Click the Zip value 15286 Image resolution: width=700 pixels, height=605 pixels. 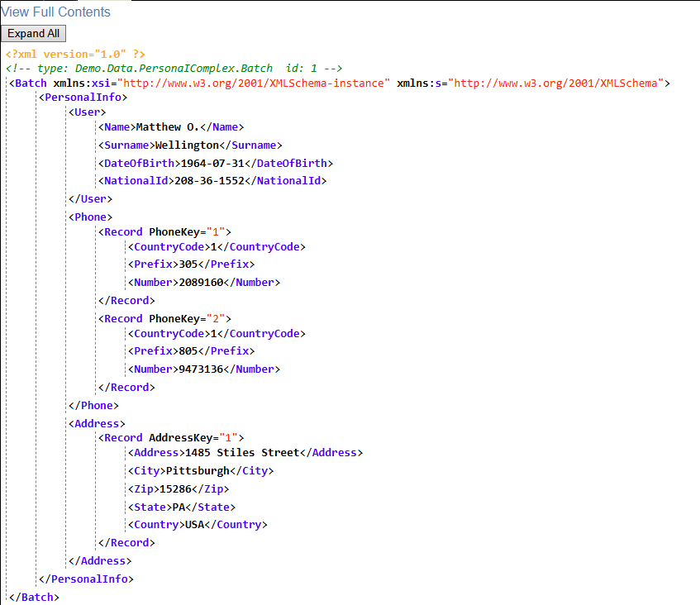174,489
